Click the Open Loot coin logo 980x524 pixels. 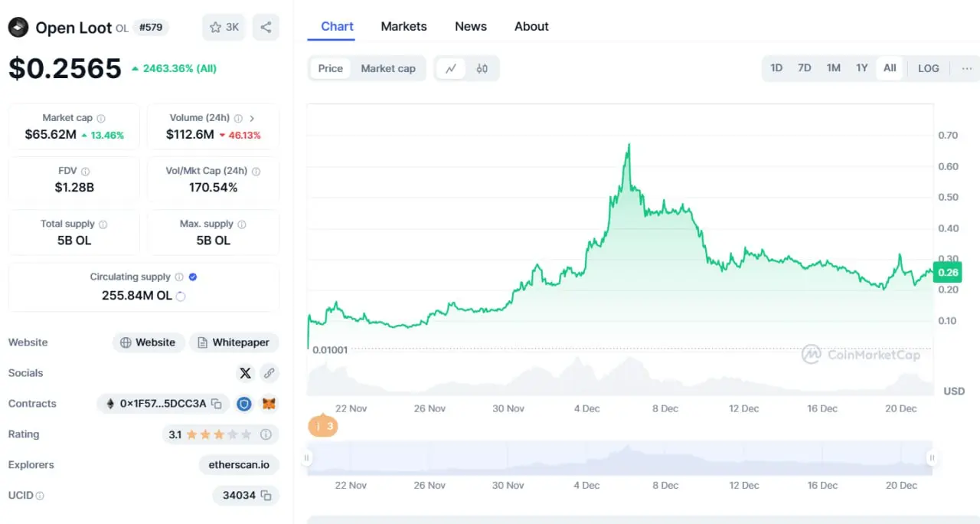[18, 28]
